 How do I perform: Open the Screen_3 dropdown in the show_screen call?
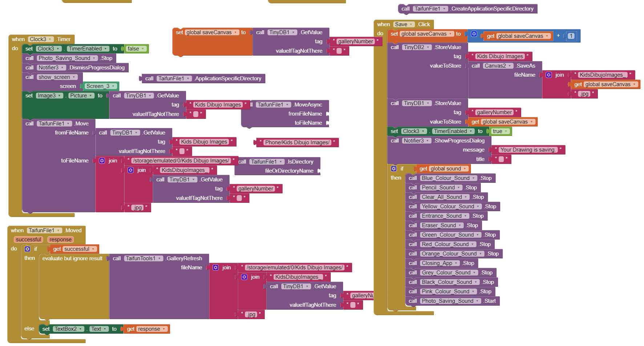pos(101,86)
